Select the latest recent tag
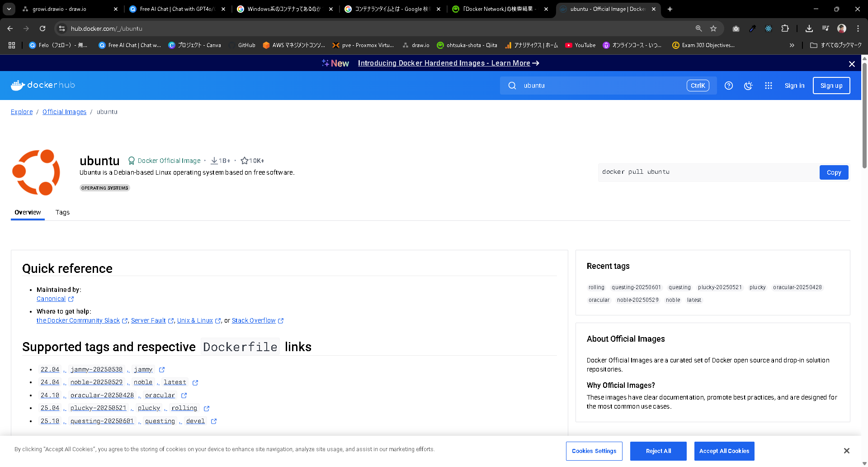868x467 pixels. (x=694, y=300)
